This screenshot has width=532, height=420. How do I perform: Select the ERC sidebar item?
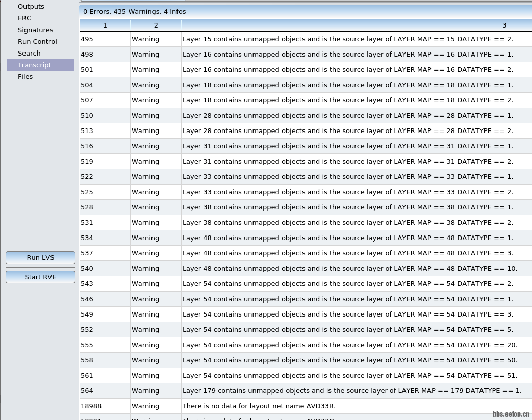tap(24, 18)
